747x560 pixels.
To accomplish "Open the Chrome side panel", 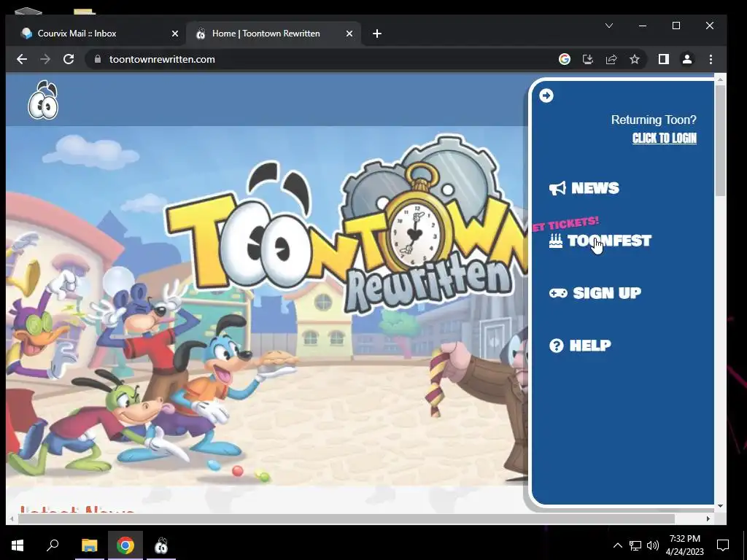I will 664,59.
